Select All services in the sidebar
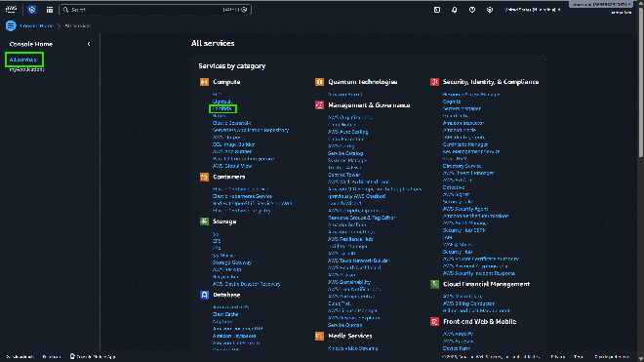The width and height of the screenshot is (644, 362). [x=23, y=60]
